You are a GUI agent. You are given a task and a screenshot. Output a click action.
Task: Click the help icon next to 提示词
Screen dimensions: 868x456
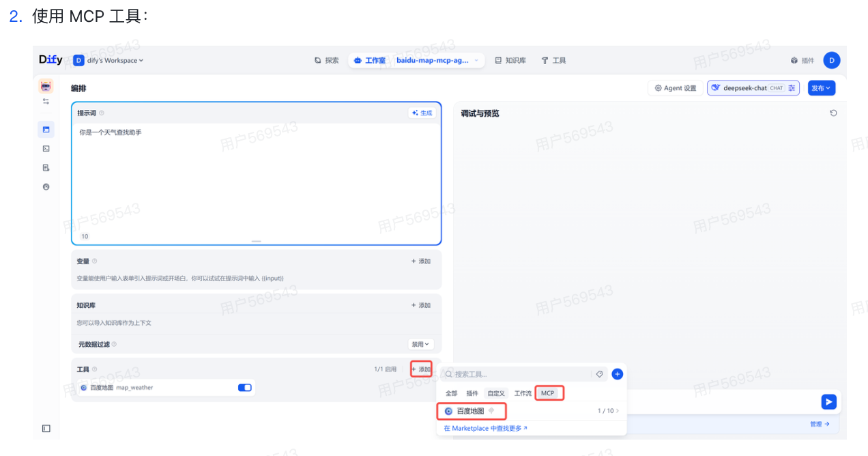(x=102, y=113)
